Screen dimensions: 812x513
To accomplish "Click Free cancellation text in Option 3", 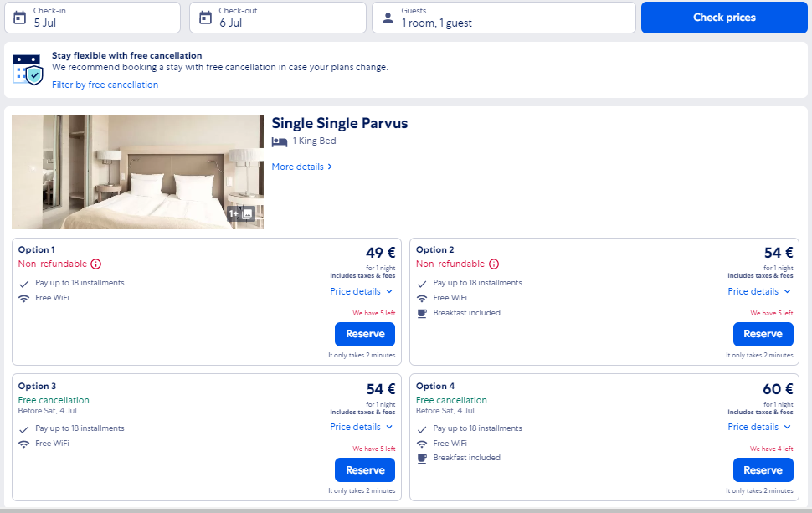I will click(x=54, y=400).
